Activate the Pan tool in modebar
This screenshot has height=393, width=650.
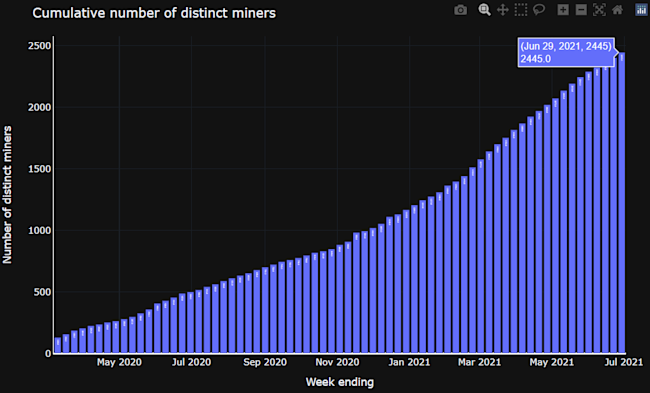coord(502,10)
